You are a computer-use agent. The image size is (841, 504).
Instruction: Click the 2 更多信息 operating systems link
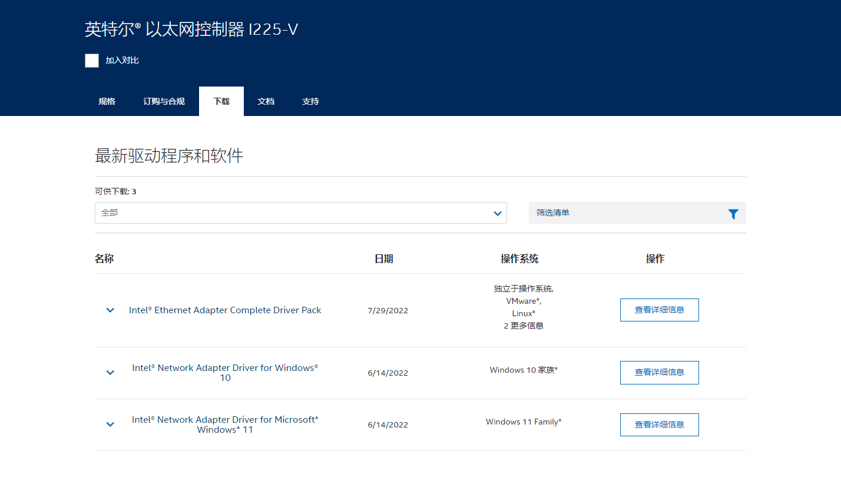[523, 325]
